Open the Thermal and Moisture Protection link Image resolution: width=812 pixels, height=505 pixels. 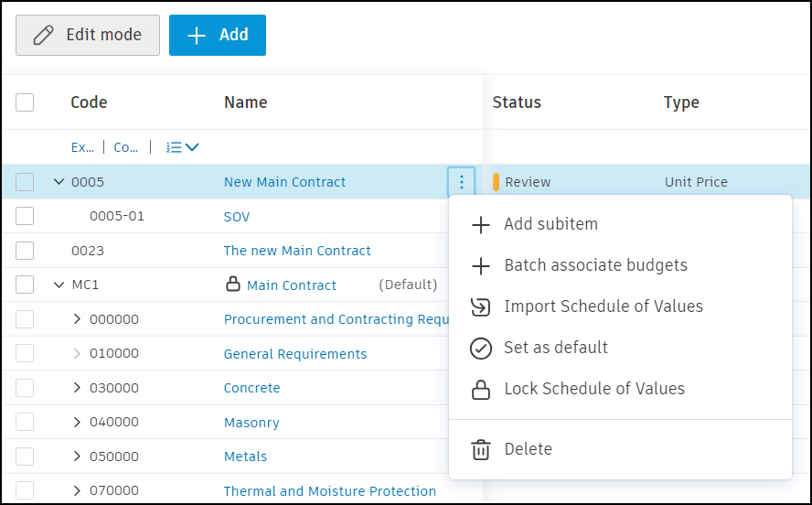(x=329, y=491)
